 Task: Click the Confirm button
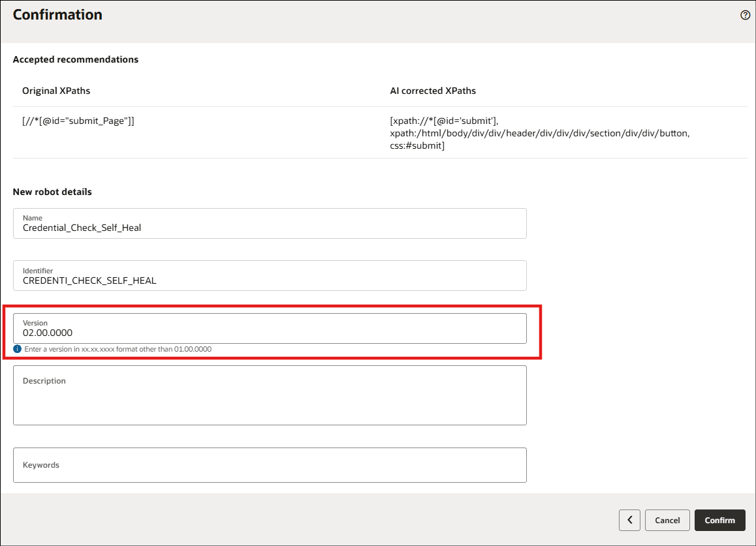coord(719,520)
